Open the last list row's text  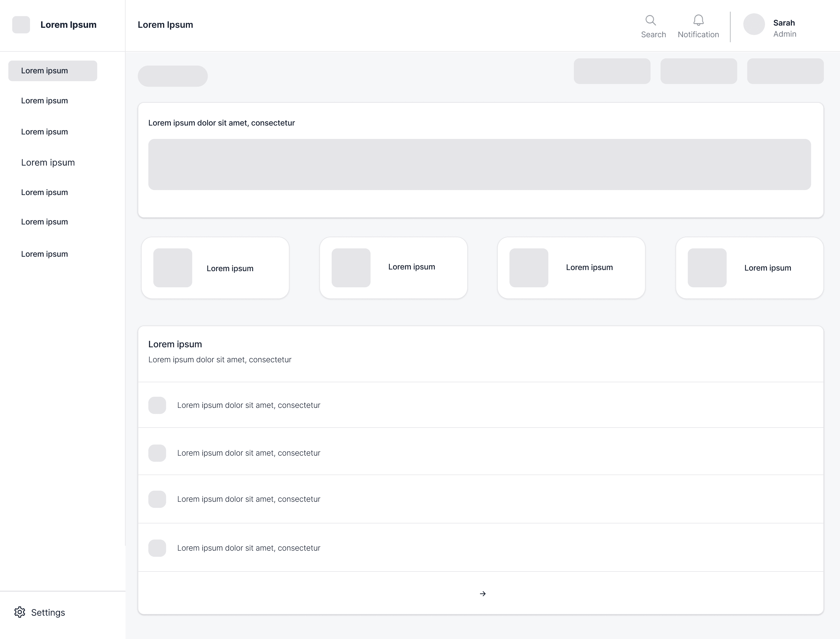(249, 548)
